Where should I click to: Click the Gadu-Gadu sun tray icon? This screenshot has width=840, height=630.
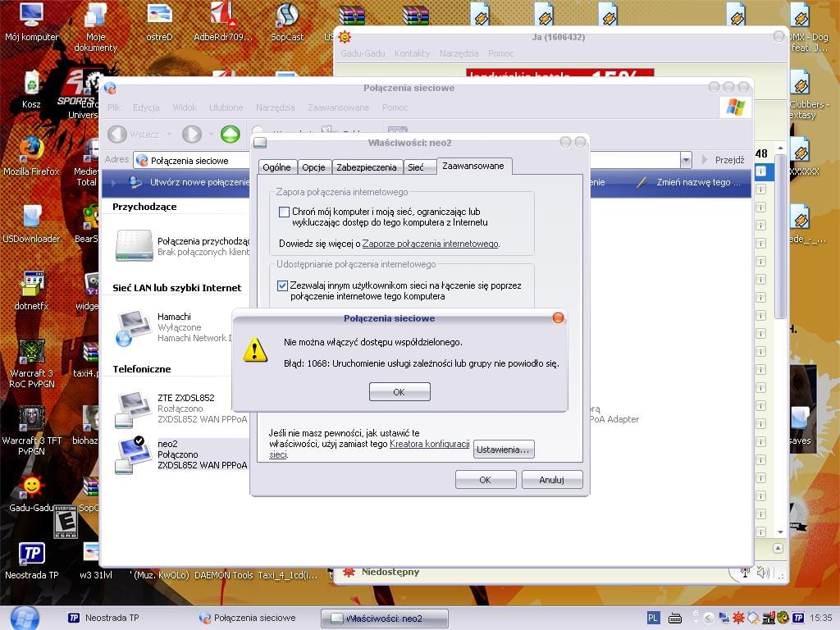coord(738,618)
